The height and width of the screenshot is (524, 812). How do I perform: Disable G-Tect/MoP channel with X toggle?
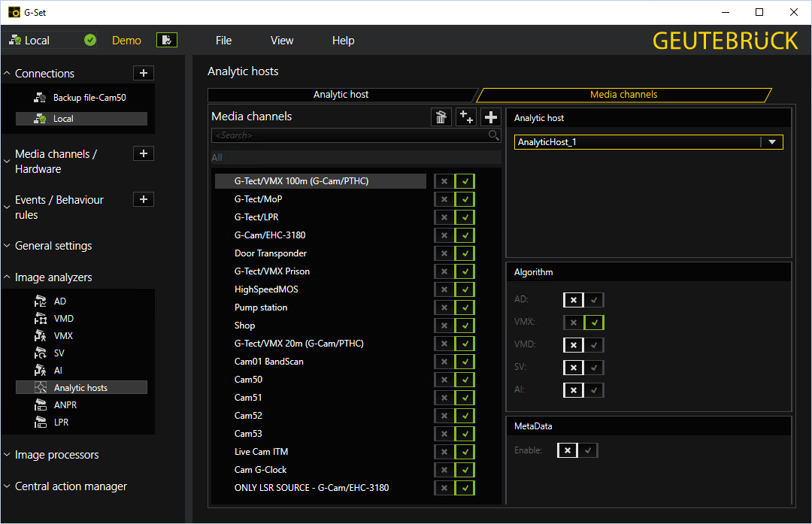click(444, 199)
